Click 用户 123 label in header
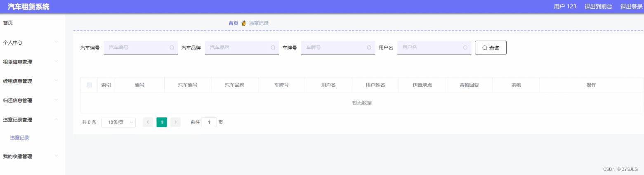 coord(565,6)
